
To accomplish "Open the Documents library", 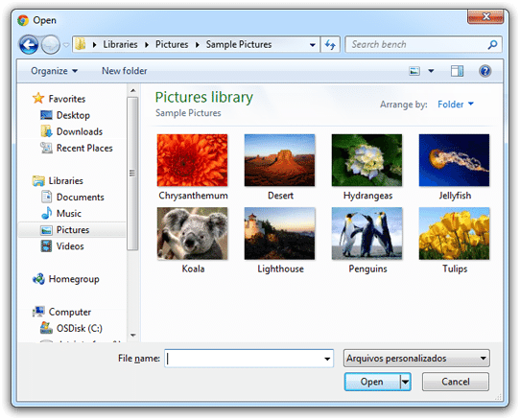I will [81, 198].
